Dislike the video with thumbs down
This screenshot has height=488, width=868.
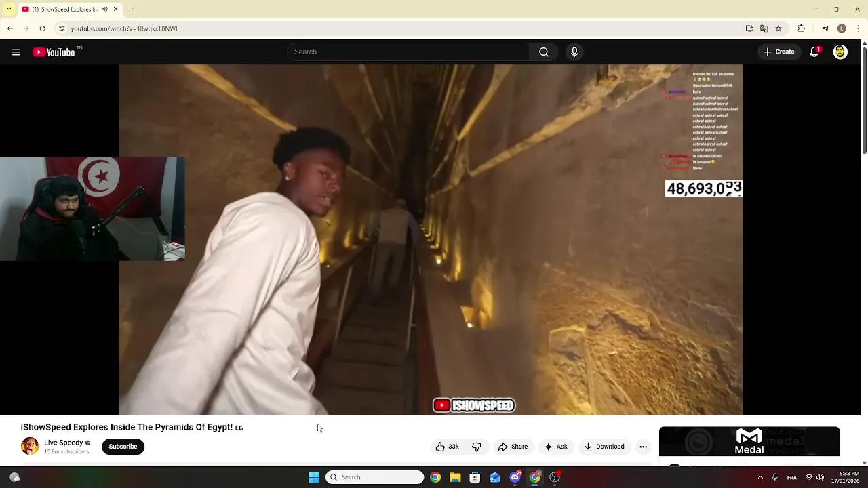[477, 447]
